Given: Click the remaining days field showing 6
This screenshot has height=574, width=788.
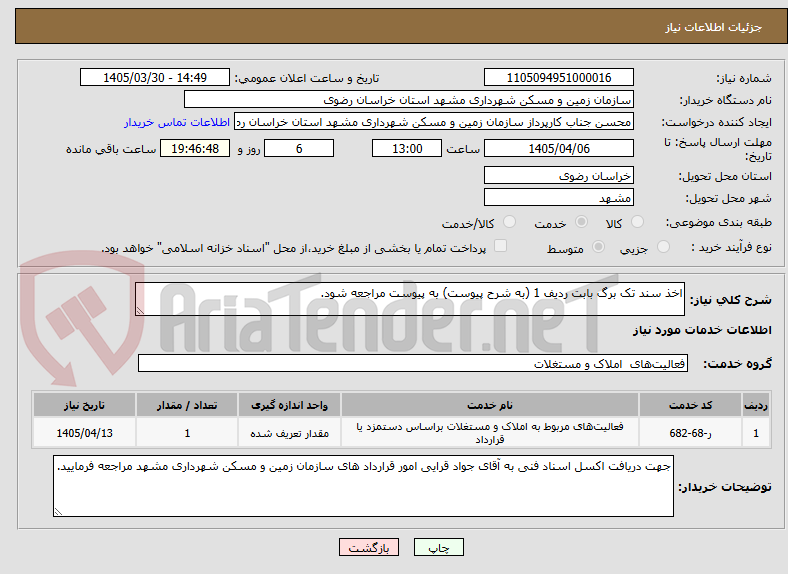Looking at the screenshot, I should 299,148.
